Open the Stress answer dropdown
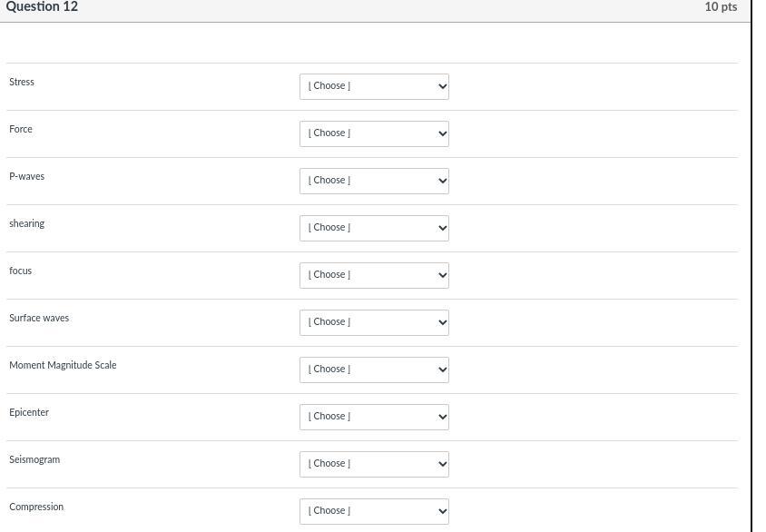This screenshot has width=766, height=532. click(x=374, y=86)
